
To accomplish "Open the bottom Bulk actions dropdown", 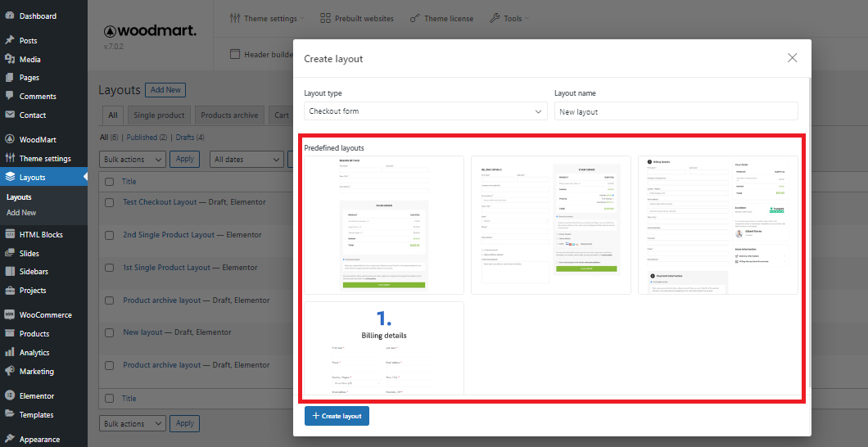I will pos(133,424).
